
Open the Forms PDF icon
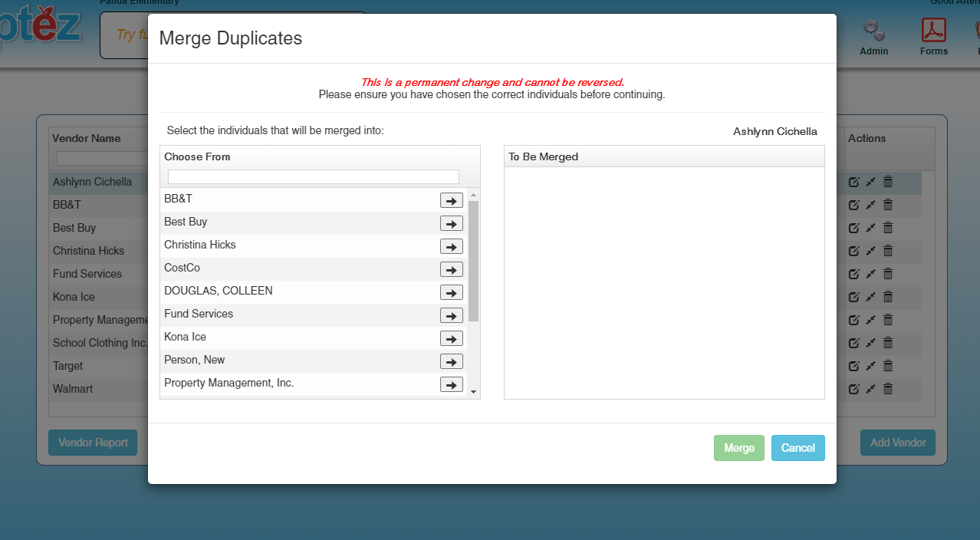[x=933, y=31]
